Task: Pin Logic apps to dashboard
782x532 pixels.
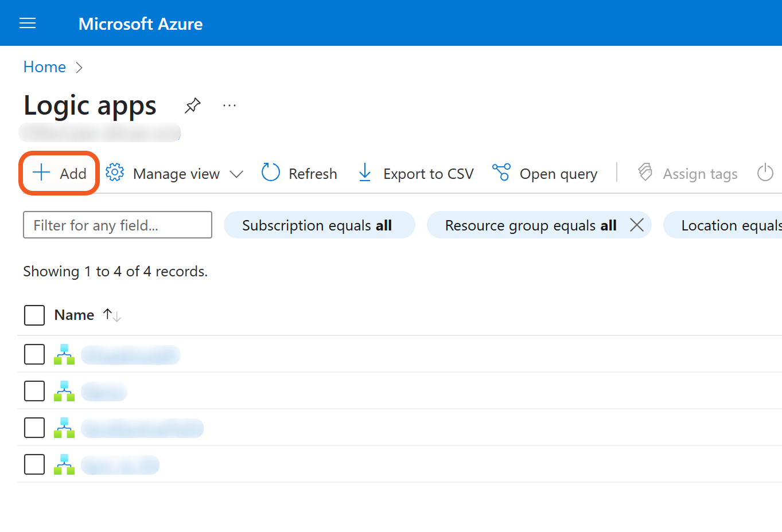Action: click(x=193, y=105)
